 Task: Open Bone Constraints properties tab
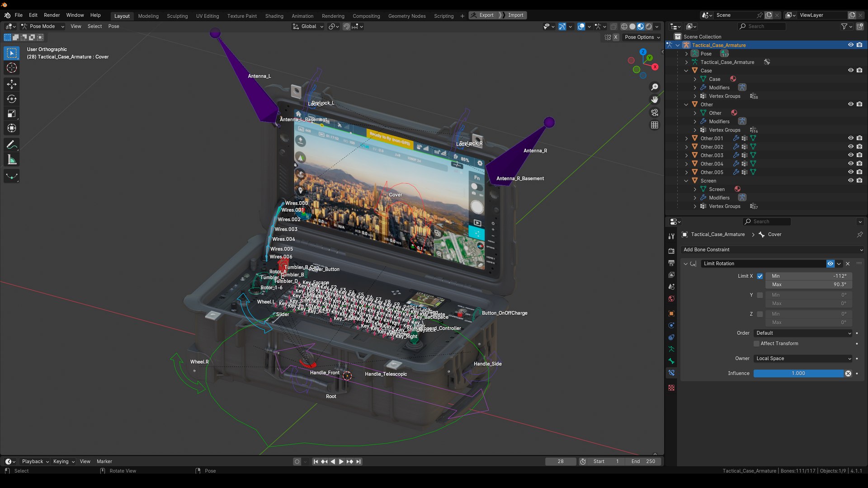click(x=671, y=373)
